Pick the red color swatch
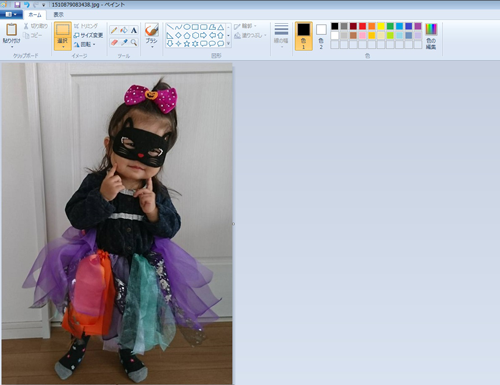The height and width of the screenshot is (385, 500). [362, 26]
